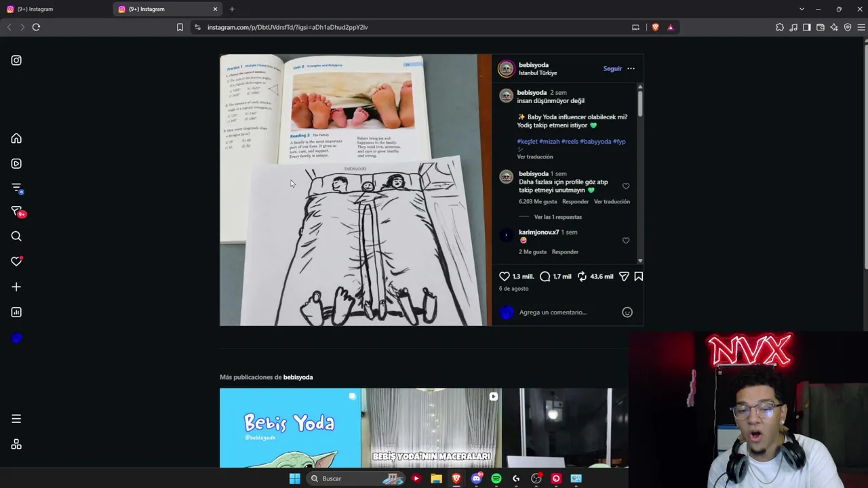The width and height of the screenshot is (868, 488).
Task: Open Spotify from the taskbar
Action: [x=496, y=479]
